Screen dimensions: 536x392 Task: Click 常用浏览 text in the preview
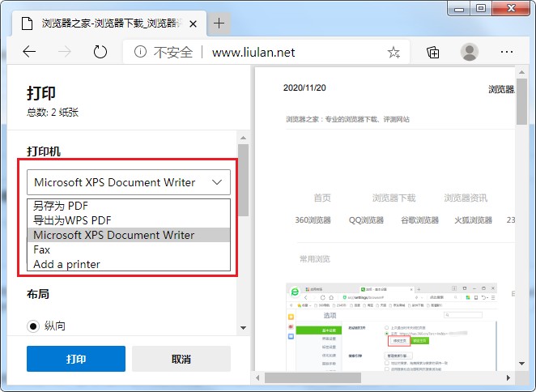(315, 259)
